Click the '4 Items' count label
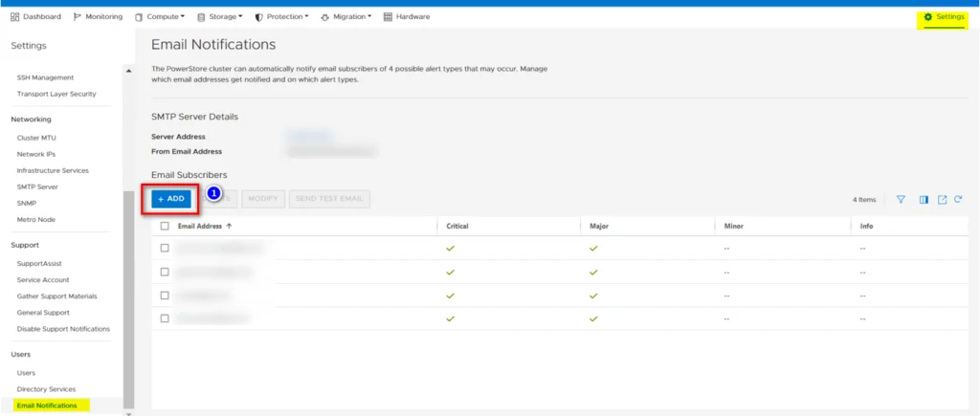Screen dimensions: 980x416 coord(864,200)
